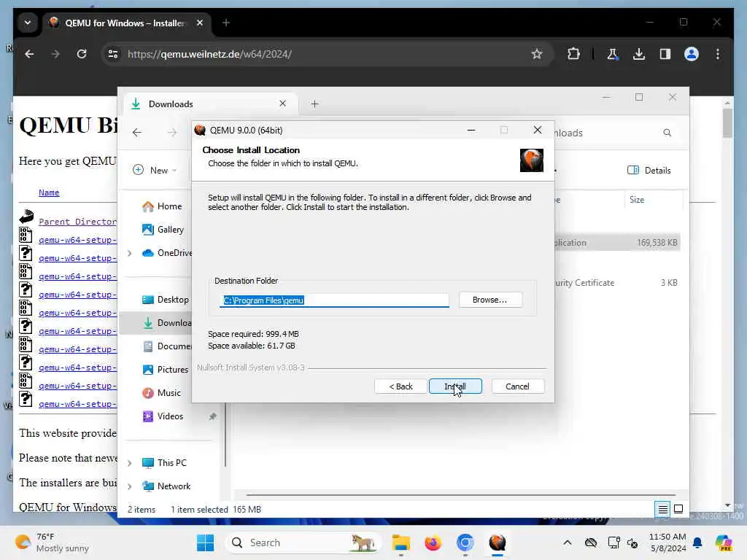Open the Browse... folder chooser
Screen dimensions: 747x560
click(x=490, y=300)
